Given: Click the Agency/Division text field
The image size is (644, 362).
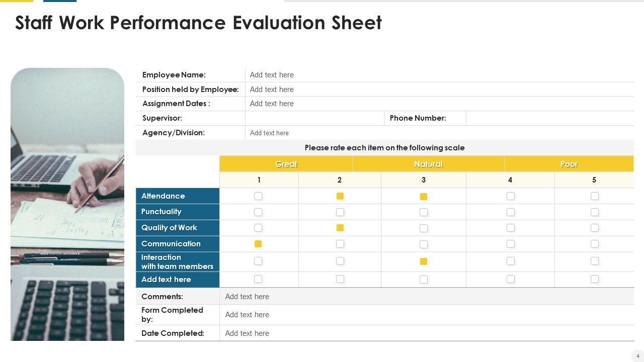Looking at the screenshot, I should pos(439,133).
